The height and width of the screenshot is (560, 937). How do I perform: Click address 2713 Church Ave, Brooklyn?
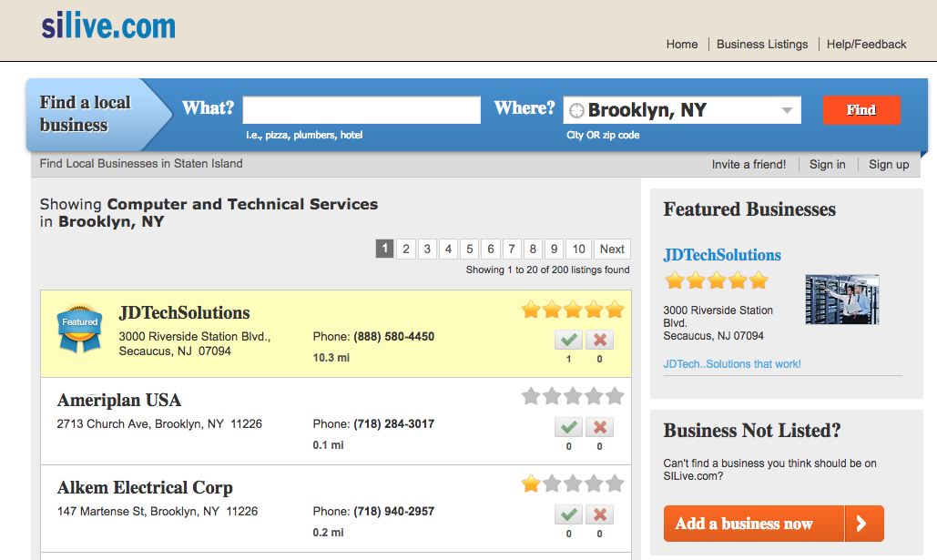(x=159, y=423)
